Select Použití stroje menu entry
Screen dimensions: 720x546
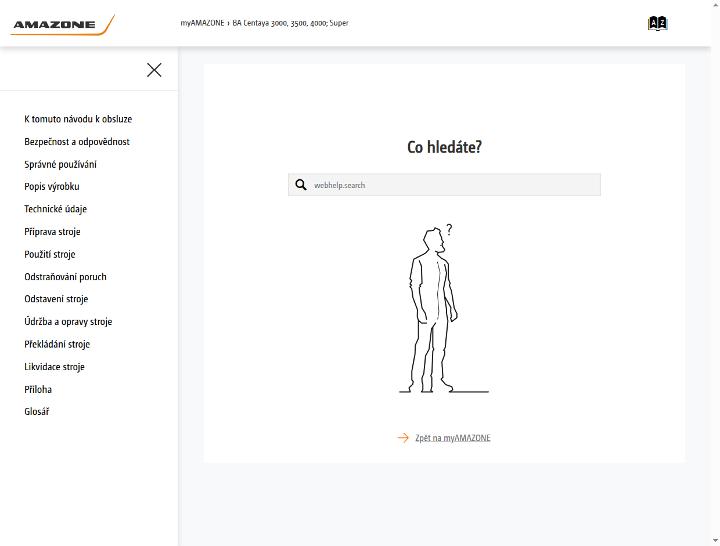50,254
